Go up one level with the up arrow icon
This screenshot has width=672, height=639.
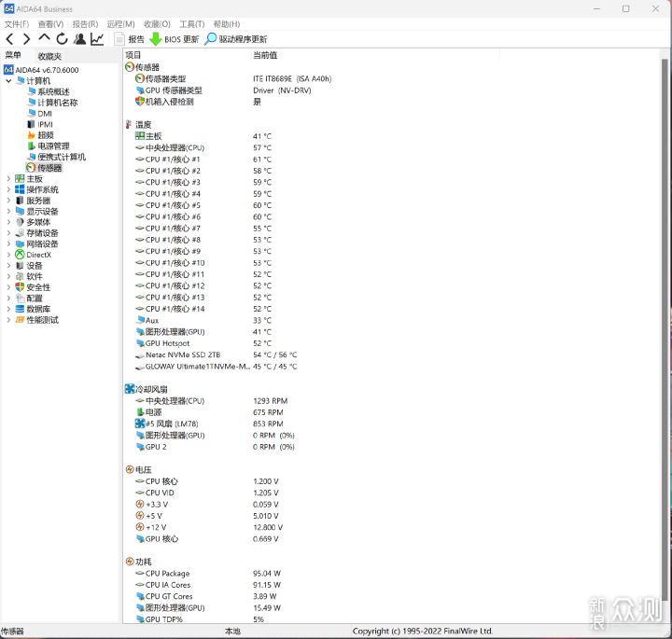point(44,38)
